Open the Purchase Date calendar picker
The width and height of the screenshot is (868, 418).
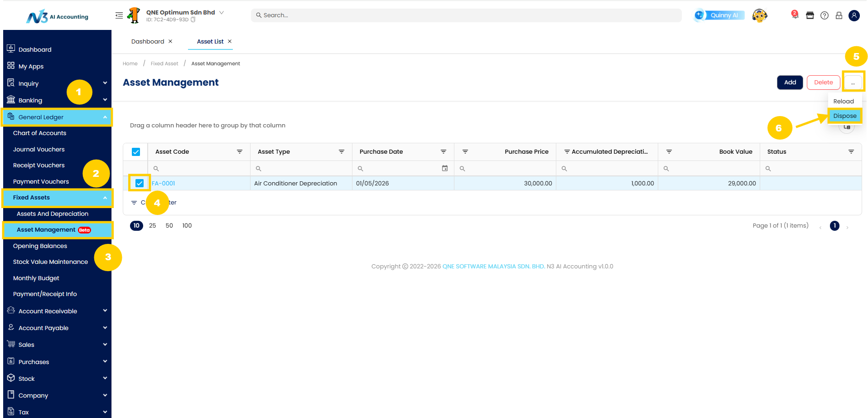[x=445, y=168]
